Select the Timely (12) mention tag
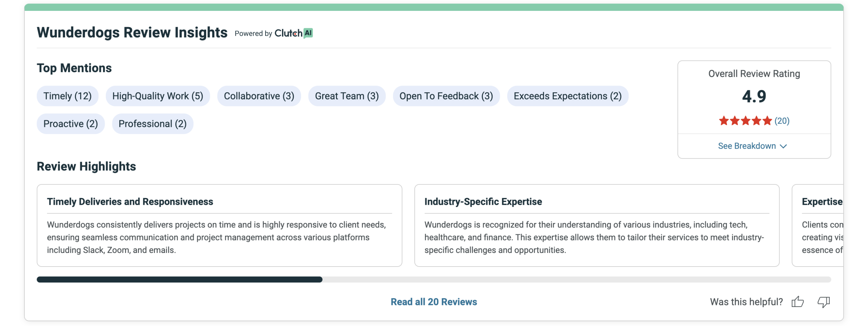This screenshot has width=868, height=326. tap(67, 96)
